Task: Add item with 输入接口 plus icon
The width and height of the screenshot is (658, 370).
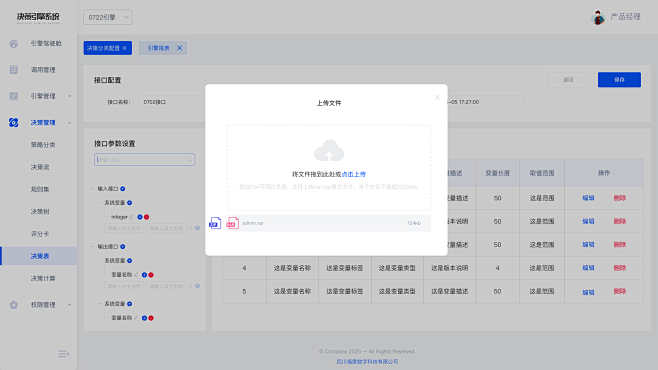Action: coord(123,189)
